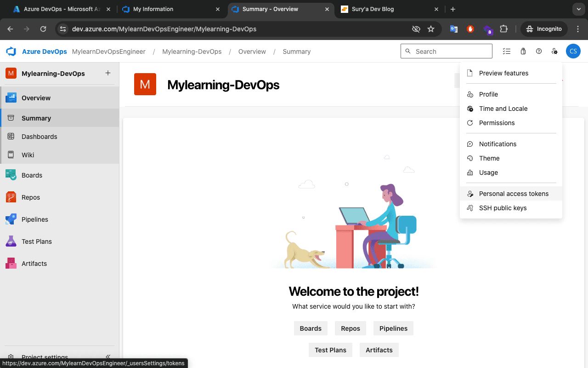Open Dashboards in the sidebar
Screen dimensions: 588x368
(60, 136)
